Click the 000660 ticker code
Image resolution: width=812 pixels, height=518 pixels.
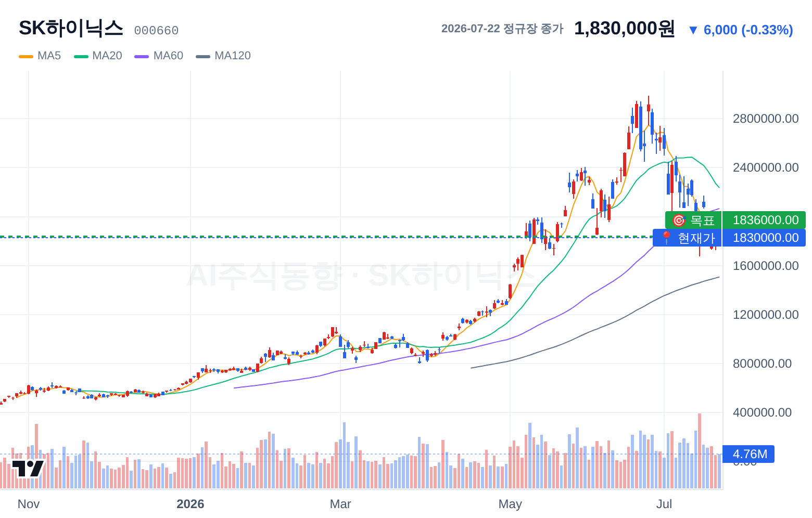pos(156,31)
